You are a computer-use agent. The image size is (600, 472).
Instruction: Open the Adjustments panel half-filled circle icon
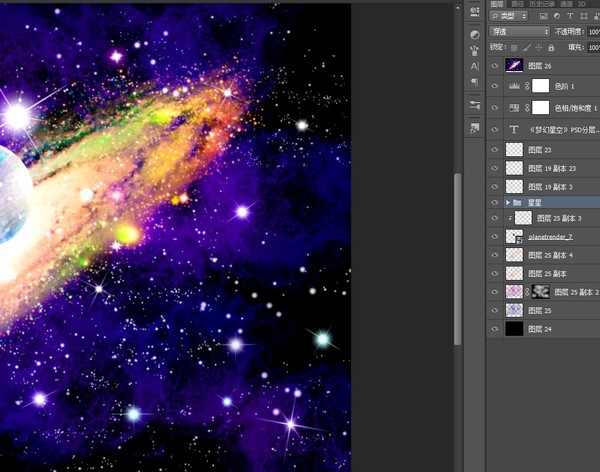click(474, 35)
